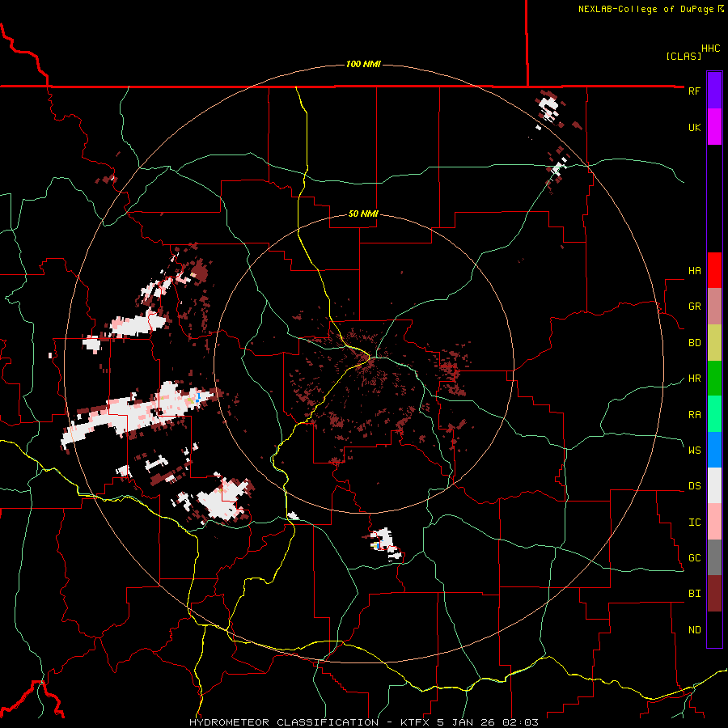
Task: Click the UK magenta legend swatch
Action: [714, 127]
